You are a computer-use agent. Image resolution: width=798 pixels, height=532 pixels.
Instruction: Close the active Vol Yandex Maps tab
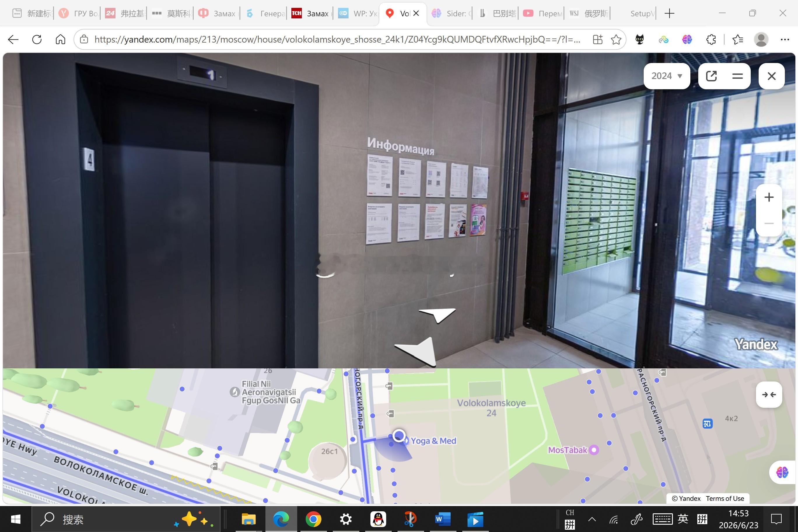(x=416, y=13)
